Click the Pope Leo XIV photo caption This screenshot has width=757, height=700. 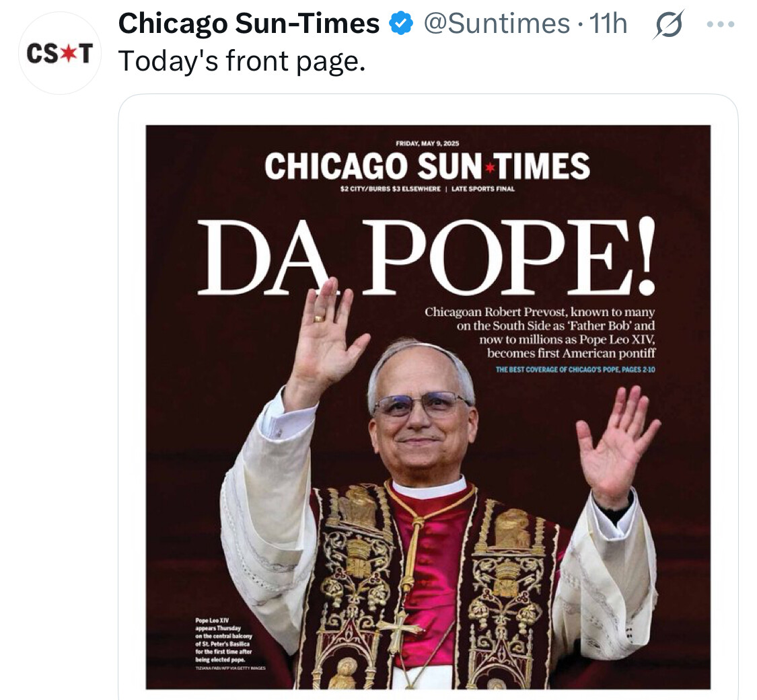click(223, 640)
